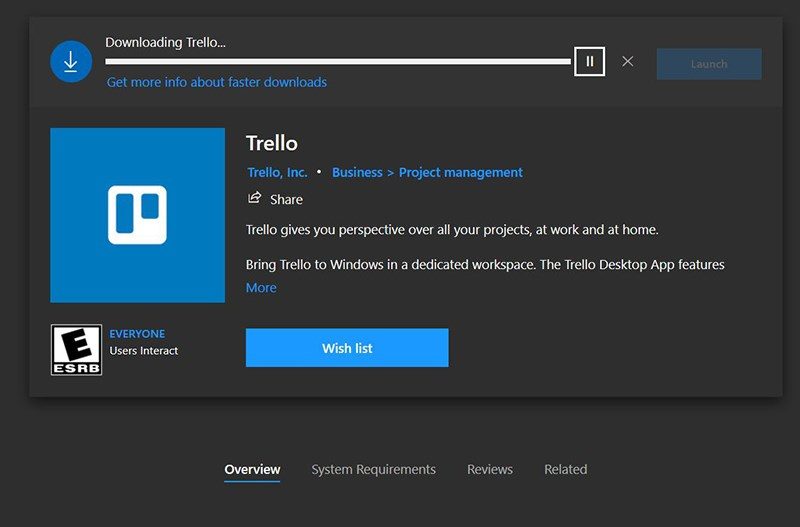Open the EVERYONE rating link
The width and height of the screenshot is (800, 527).
(137, 334)
